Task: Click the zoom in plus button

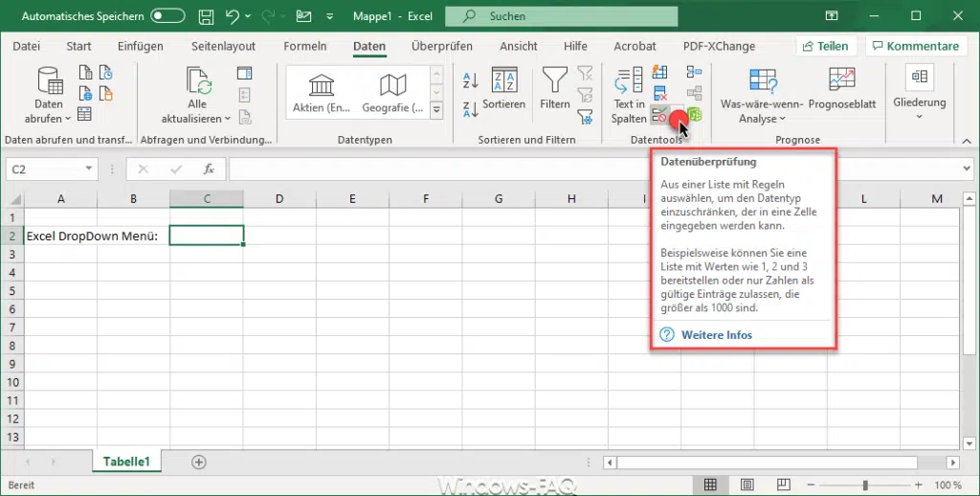Action: click(x=918, y=485)
